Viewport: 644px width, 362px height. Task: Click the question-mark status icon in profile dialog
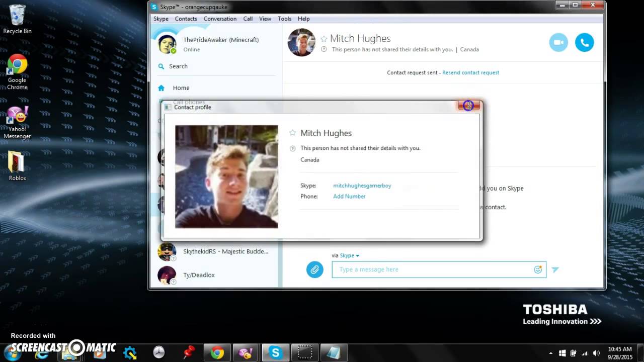[292, 148]
